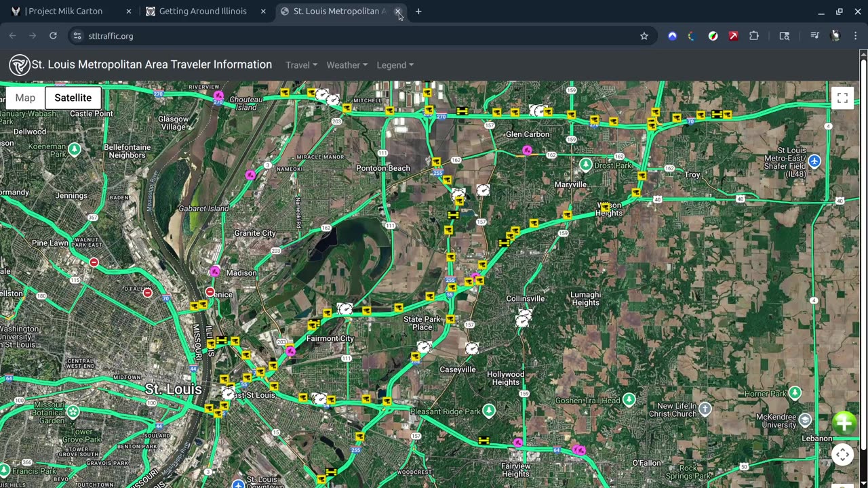
Task: Open the message sign icon on I-64 above Fairview Heights
Action: (484, 441)
